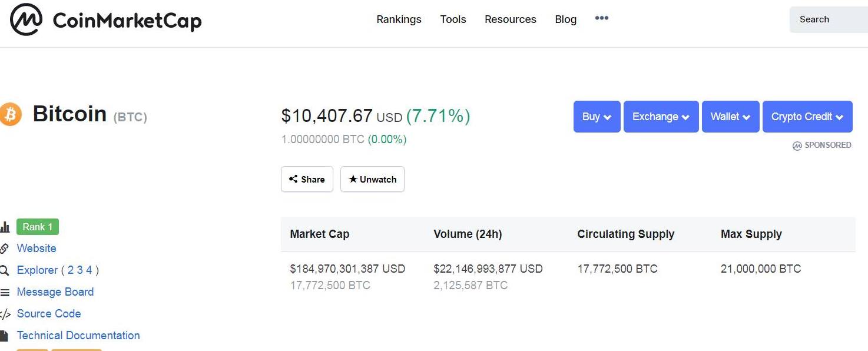Open the three-dots more menu

601,18
